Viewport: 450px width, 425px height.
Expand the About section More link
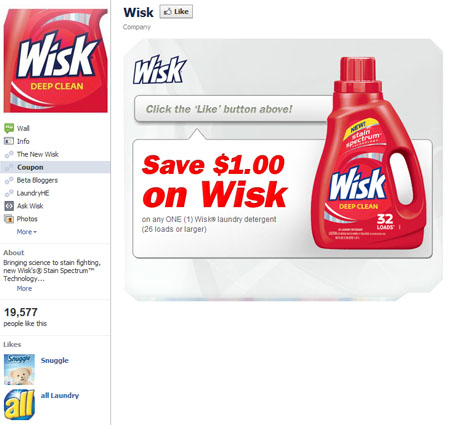point(24,289)
